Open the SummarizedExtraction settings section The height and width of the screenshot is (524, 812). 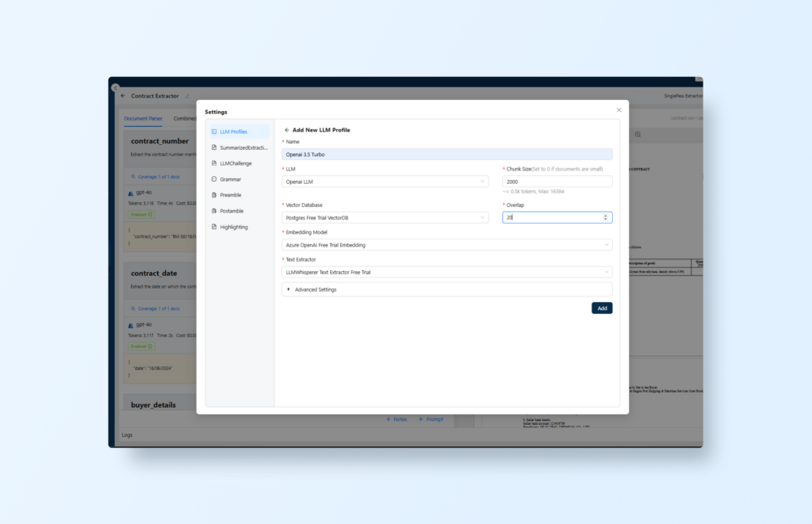(x=243, y=147)
